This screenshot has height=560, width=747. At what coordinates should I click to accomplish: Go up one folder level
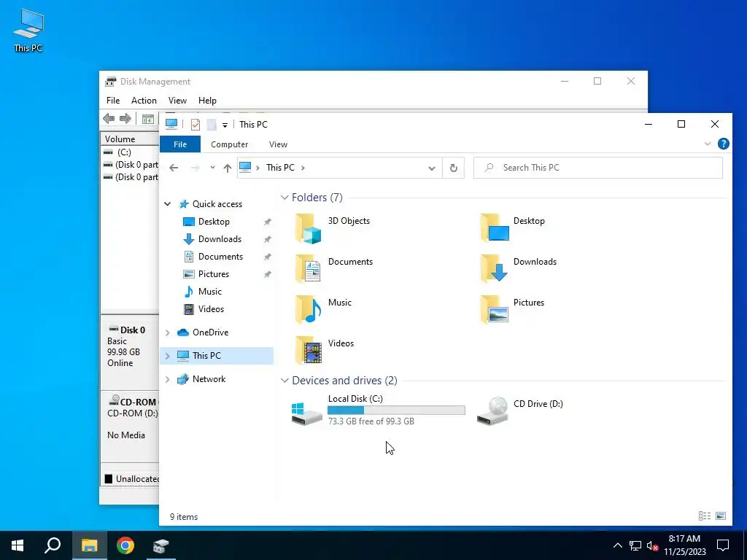click(228, 168)
